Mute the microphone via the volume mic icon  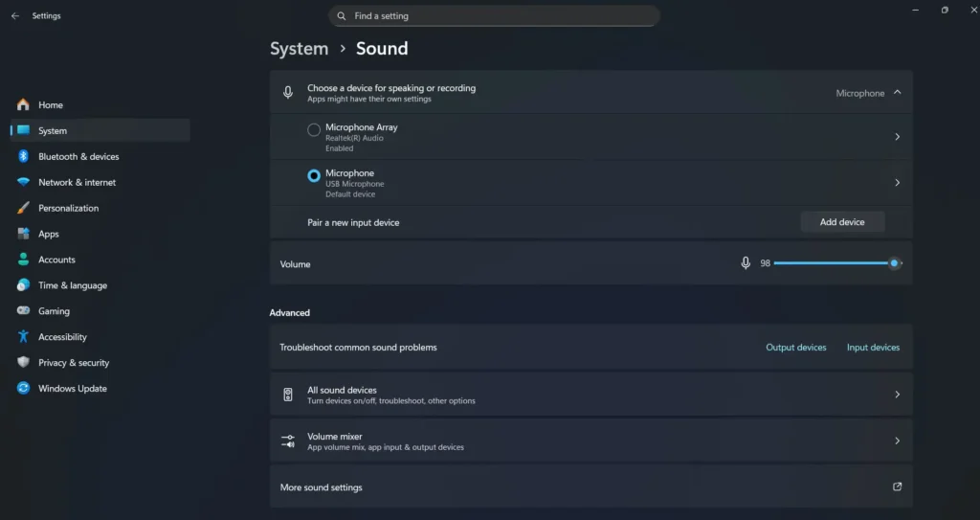point(746,263)
